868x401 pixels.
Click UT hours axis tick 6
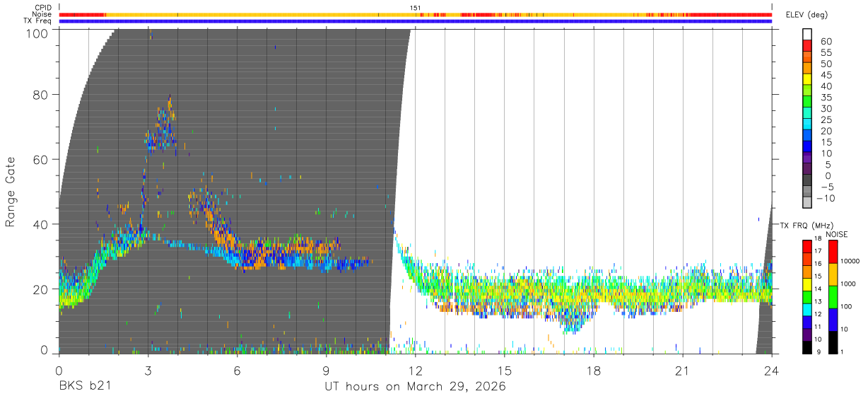pyautogui.click(x=237, y=370)
